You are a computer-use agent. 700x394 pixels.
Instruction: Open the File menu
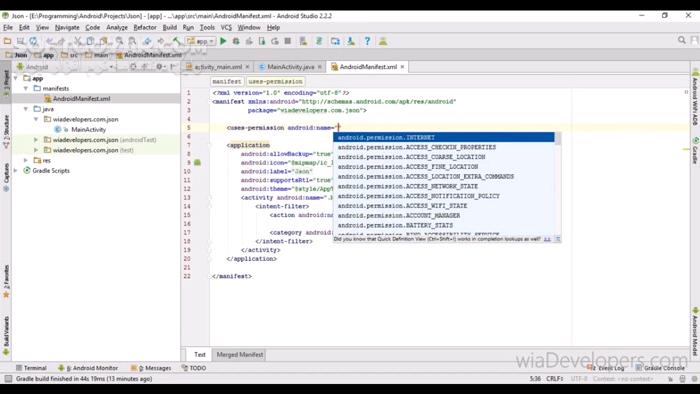coord(8,27)
